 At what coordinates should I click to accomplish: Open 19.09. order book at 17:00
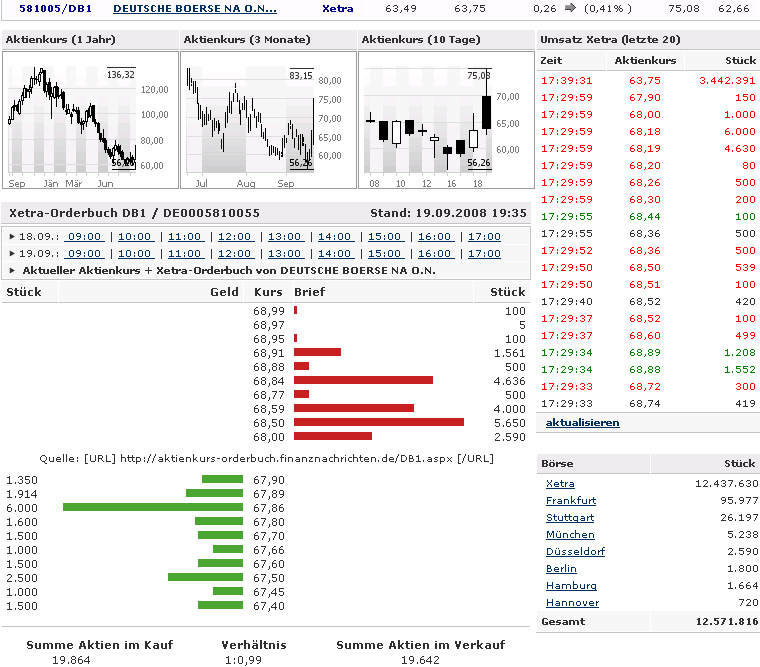484,254
